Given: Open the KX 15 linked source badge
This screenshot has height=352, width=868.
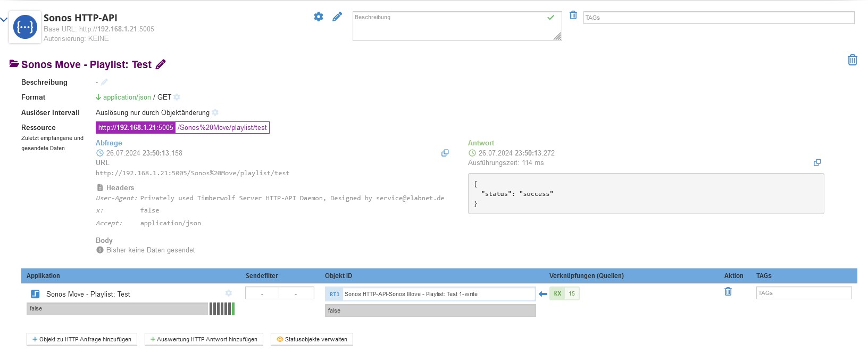Looking at the screenshot, I should [x=564, y=293].
